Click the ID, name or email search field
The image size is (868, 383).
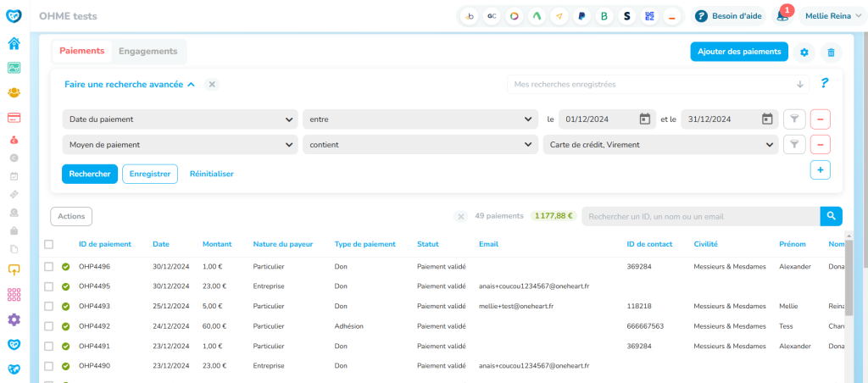pos(700,216)
